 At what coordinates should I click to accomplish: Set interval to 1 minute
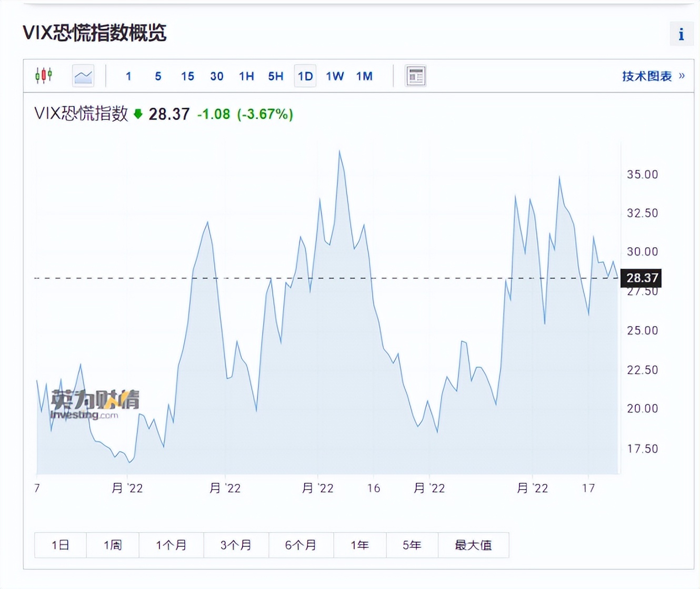click(x=128, y=76)
